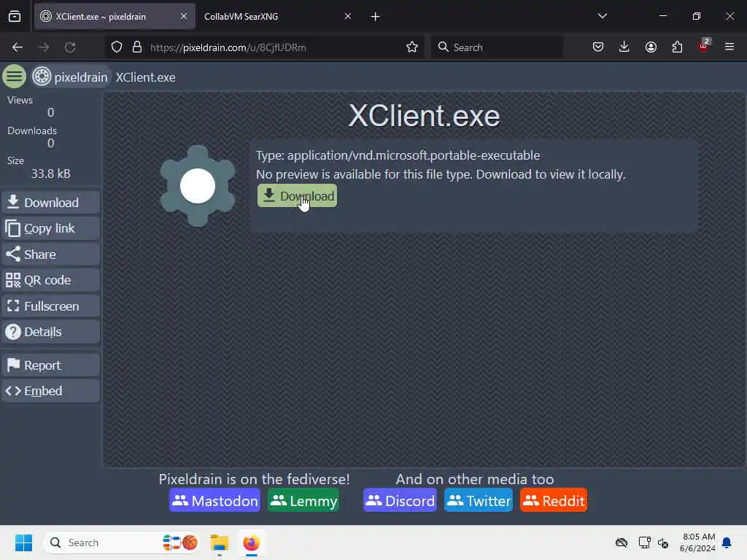Toggle the pixeldrain hamburger menu button
Screen dimensions: 747x560
click(15, 76)
